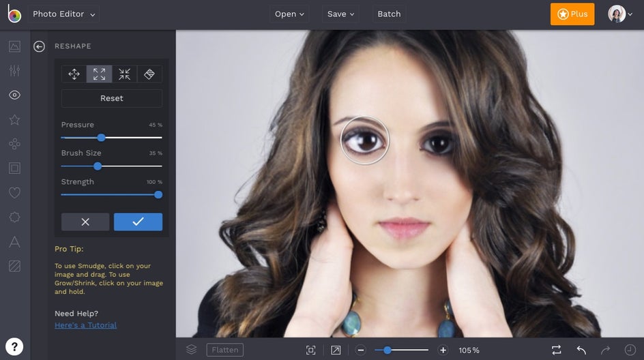Open the Photo Editor mode dropdown

click(x=64, y=14)
